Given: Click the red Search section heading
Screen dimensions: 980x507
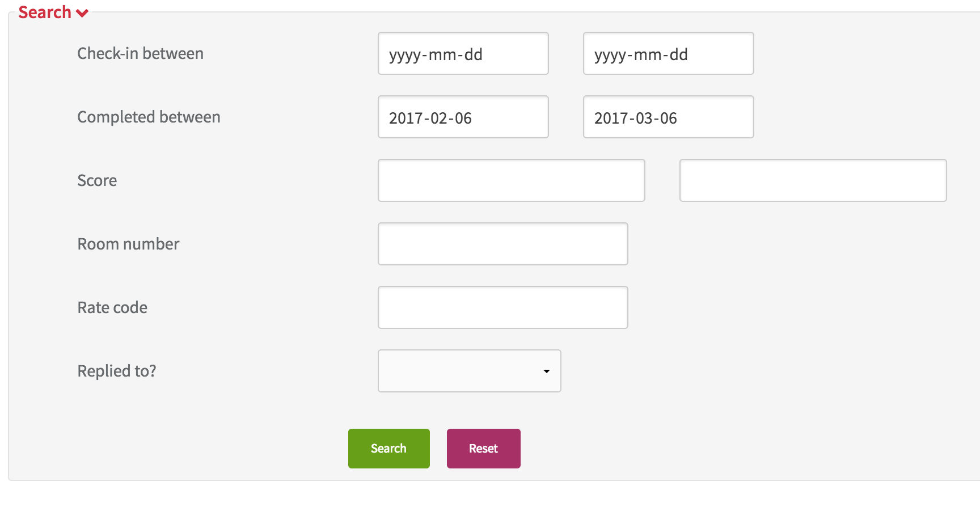Looking at the screenshot, I should (45, 12).
